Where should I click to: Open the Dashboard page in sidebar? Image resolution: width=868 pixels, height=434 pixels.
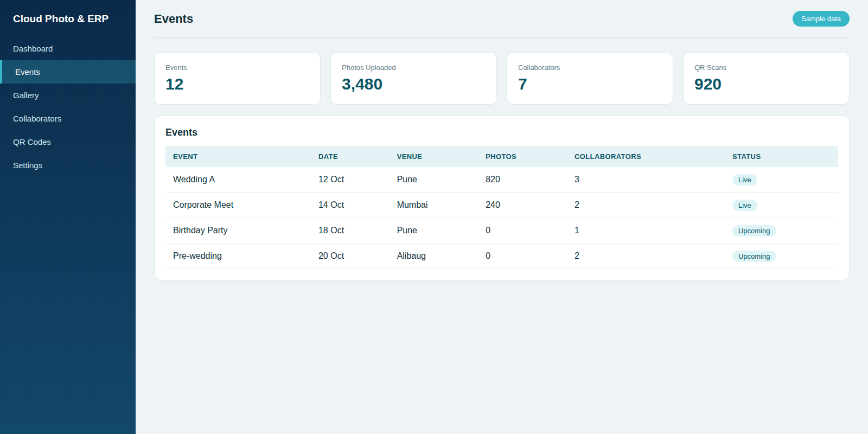coord(68,49)
